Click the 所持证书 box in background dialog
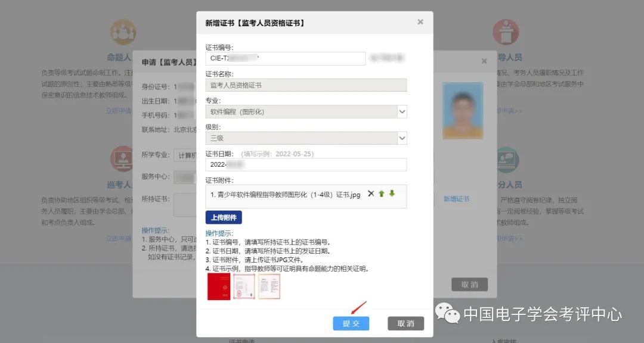 point(185,204)
